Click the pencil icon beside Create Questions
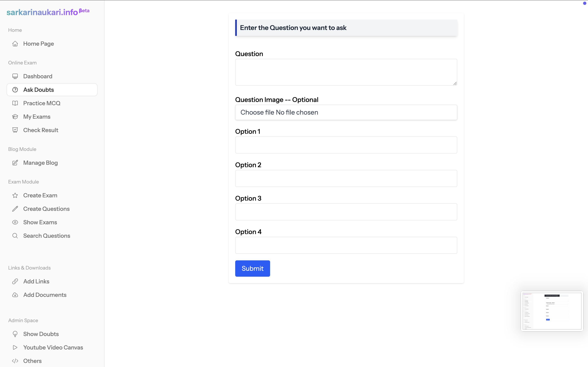 15,209
